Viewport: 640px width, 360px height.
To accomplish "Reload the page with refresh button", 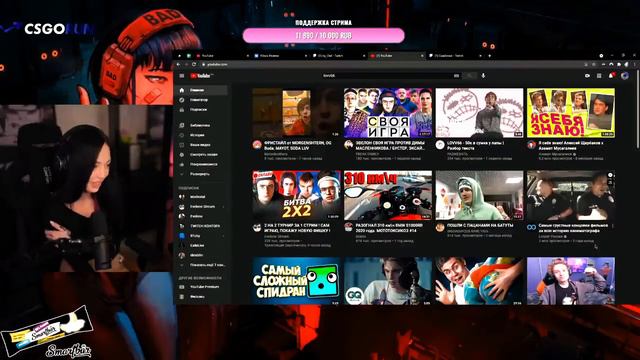I will tap(194, 64).
